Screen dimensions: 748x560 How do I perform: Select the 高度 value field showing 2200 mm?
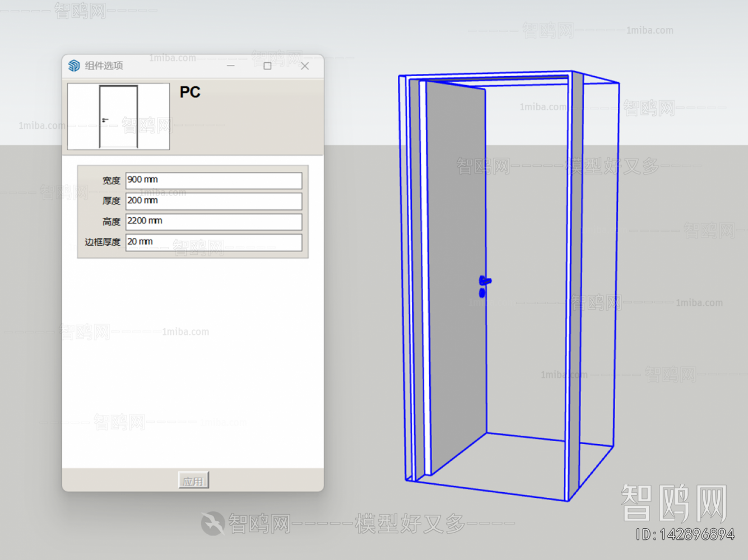click(213, 221)
